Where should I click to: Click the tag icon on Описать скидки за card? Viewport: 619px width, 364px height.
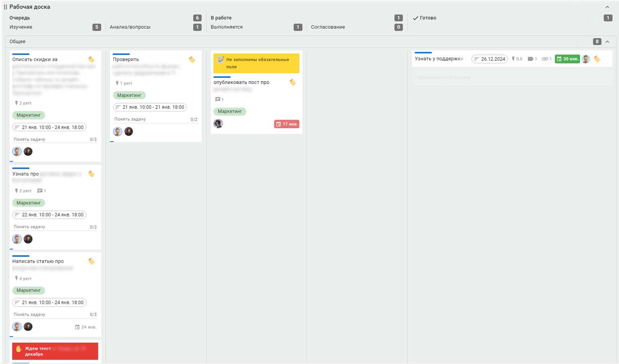pyautogui.click(x=91, y=59)
